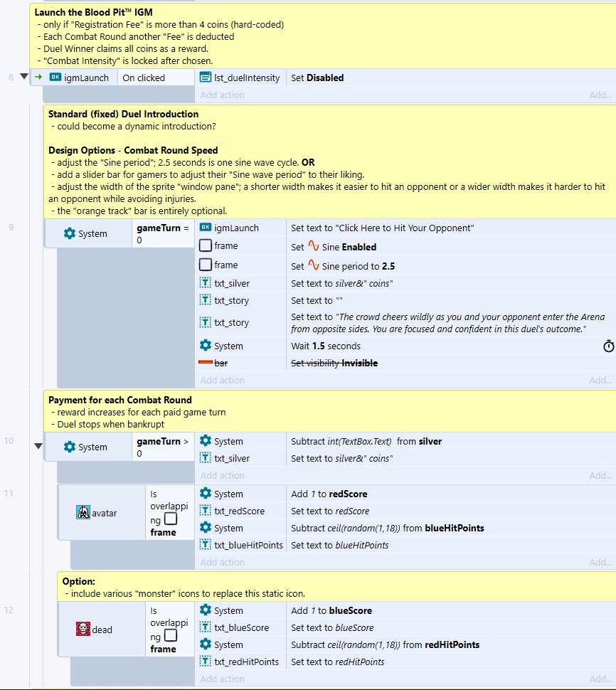616x690 pixels.
Task: Click the System gear icon on the Wait action
Action: coord(206,346)
